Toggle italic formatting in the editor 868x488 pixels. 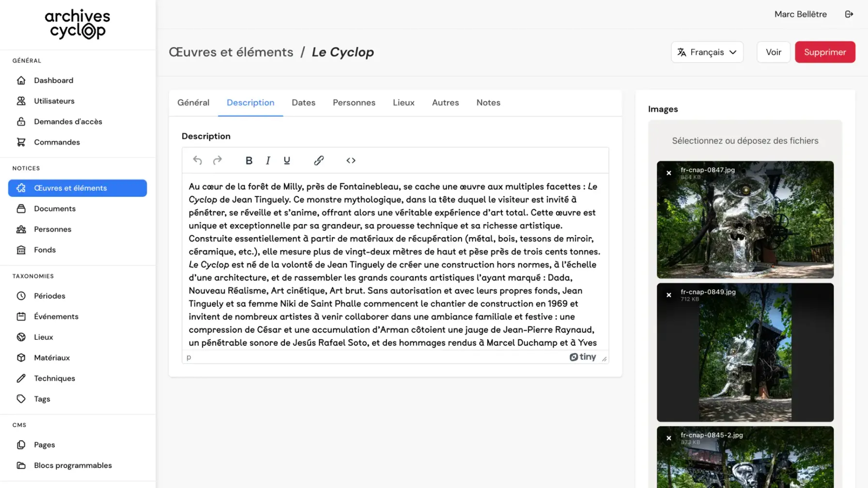pyautogui.click(x=268, y=160)
